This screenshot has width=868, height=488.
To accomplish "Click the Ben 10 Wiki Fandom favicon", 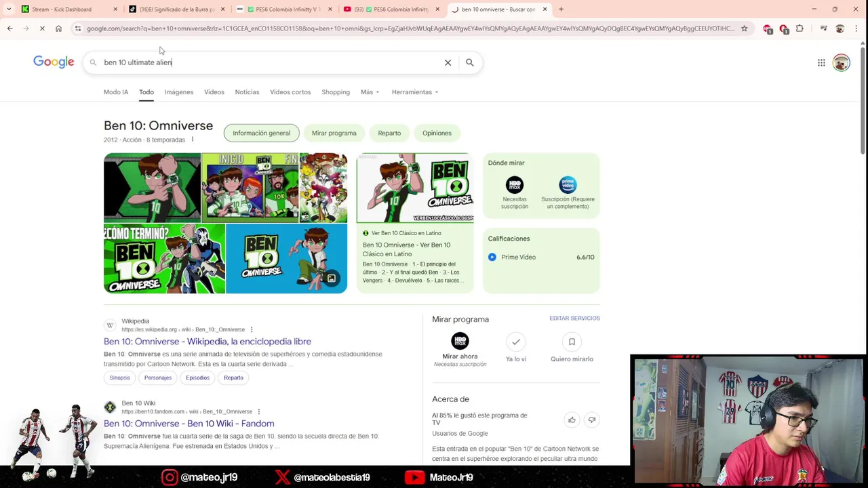I will point(110,407).
